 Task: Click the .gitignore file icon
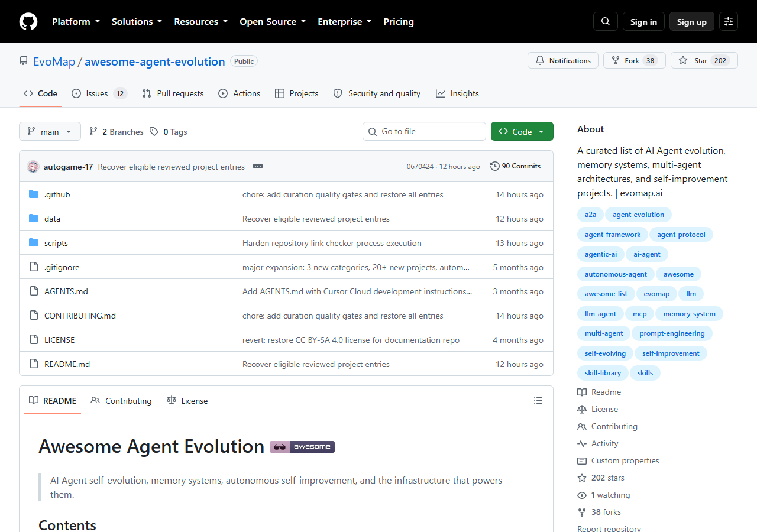tap(34, 267)
